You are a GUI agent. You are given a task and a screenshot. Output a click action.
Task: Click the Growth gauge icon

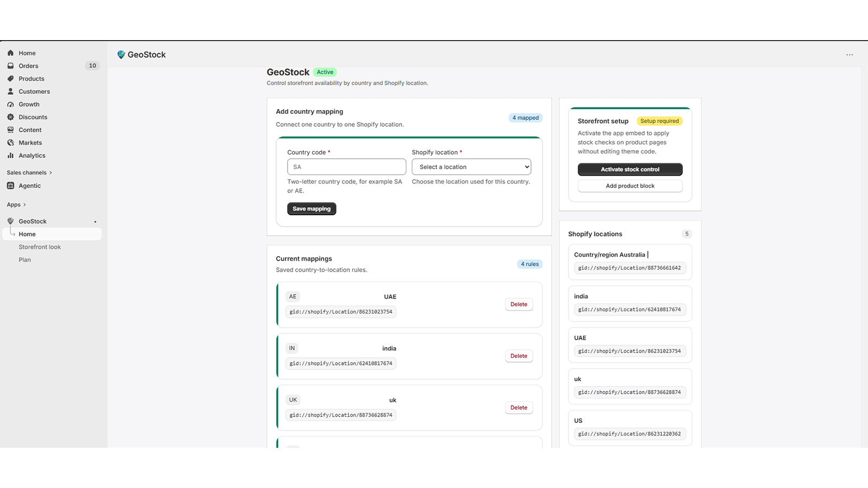[x=10, y=104]
